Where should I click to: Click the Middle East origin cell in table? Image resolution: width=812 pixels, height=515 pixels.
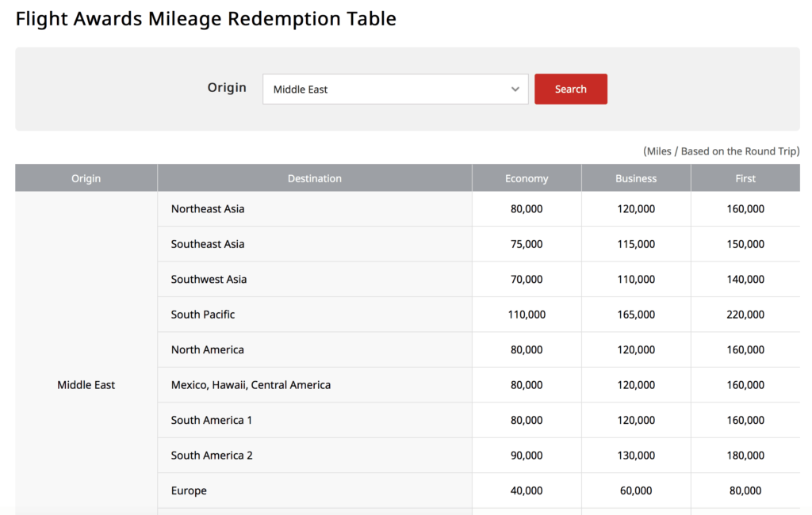click(x=86, y=385)
